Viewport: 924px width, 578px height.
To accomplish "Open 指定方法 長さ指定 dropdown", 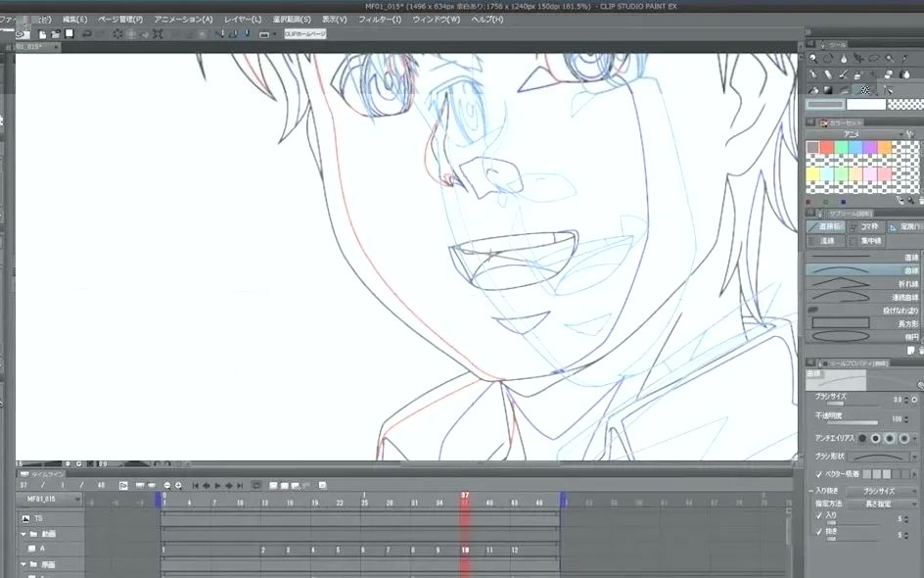I will (x=881, y=505).
